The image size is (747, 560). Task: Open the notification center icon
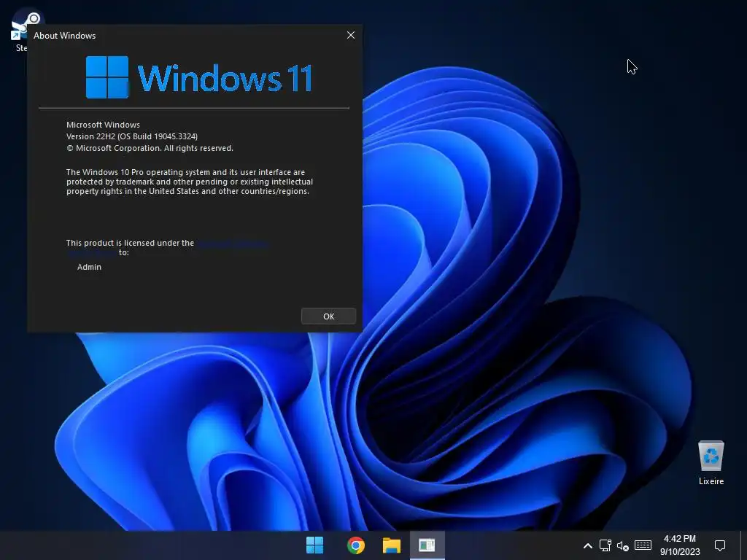(720, 545)
